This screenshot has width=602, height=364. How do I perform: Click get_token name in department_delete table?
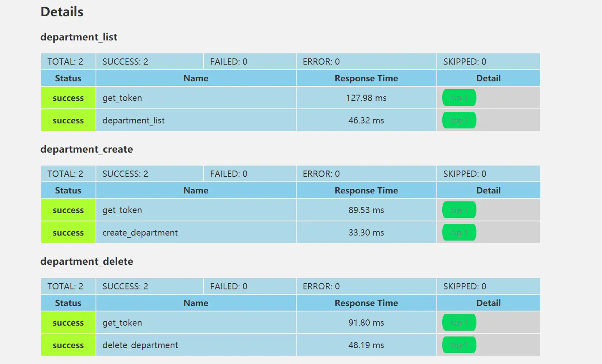click(196, 322)
